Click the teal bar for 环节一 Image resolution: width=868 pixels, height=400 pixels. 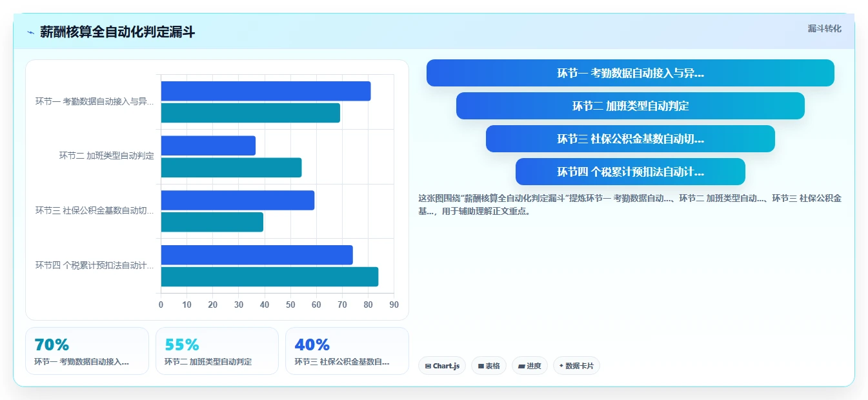[x=250, y=113]
